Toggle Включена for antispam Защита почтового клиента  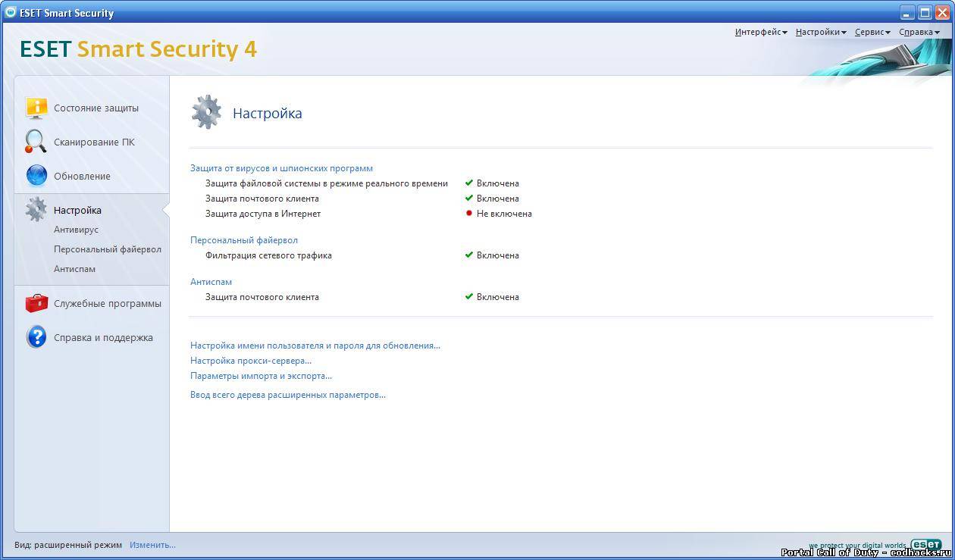(498, 297)
